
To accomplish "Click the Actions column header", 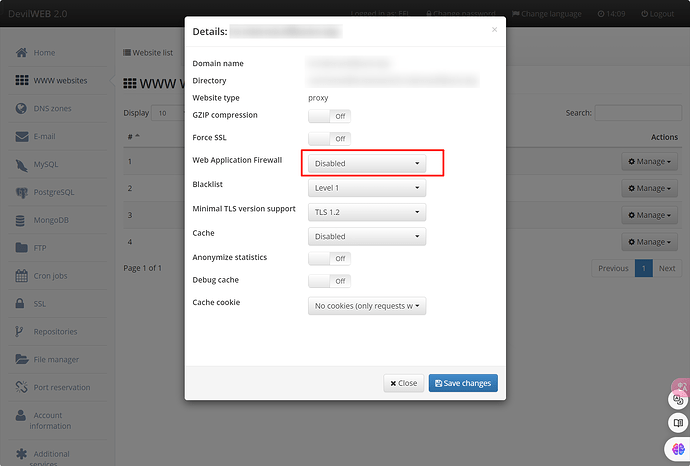I will pos(664,137).
